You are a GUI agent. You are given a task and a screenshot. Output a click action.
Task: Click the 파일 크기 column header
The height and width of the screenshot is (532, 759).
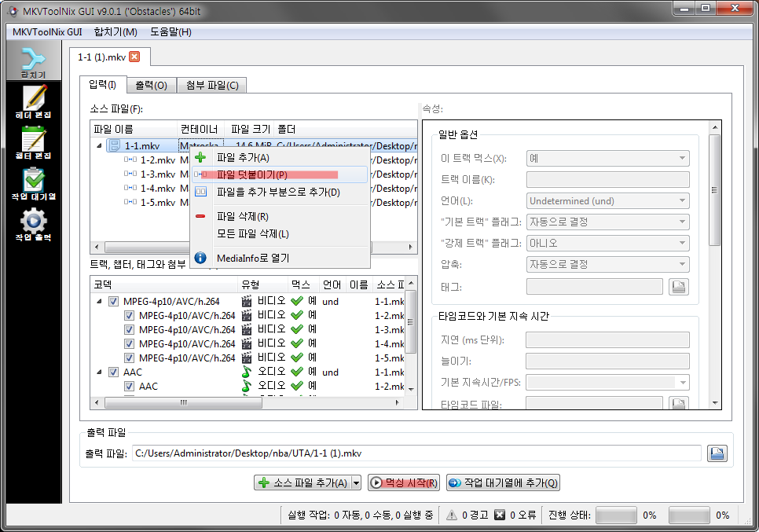251,129
